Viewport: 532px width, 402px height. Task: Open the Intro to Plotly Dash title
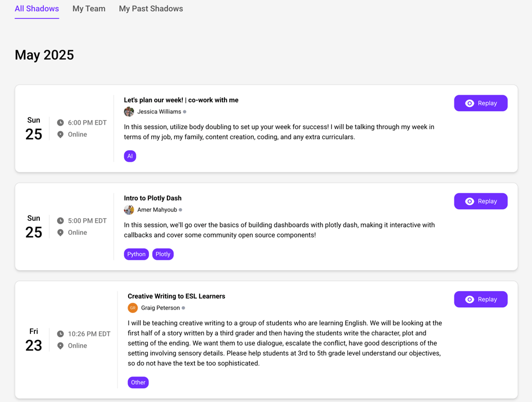click(x=152, y=198)
